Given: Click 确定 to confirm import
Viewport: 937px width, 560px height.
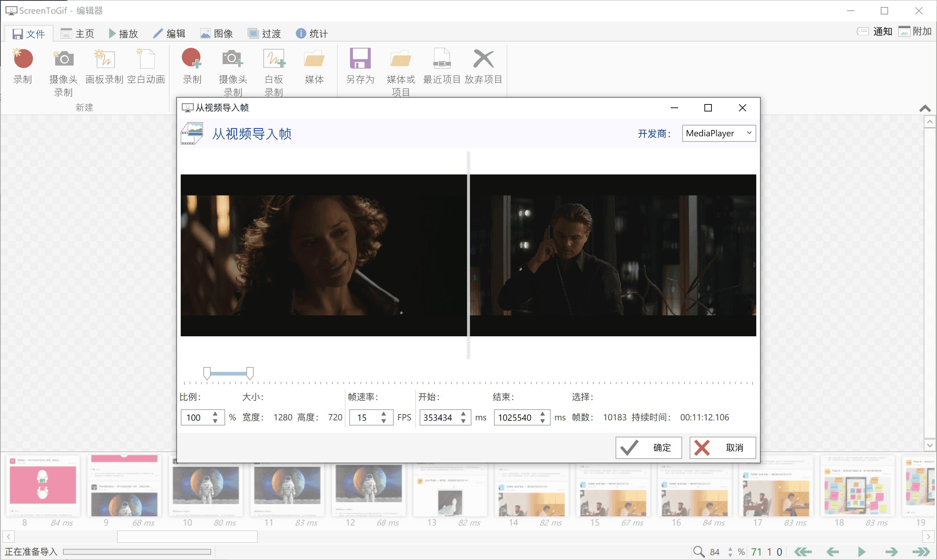Looking at the screenshot, I should (x=649, y=447).
